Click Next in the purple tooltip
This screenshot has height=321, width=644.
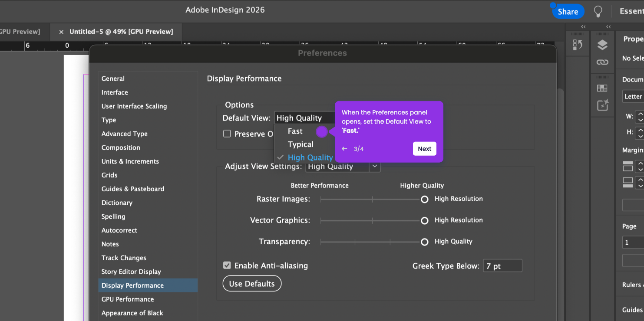(424, 149)
